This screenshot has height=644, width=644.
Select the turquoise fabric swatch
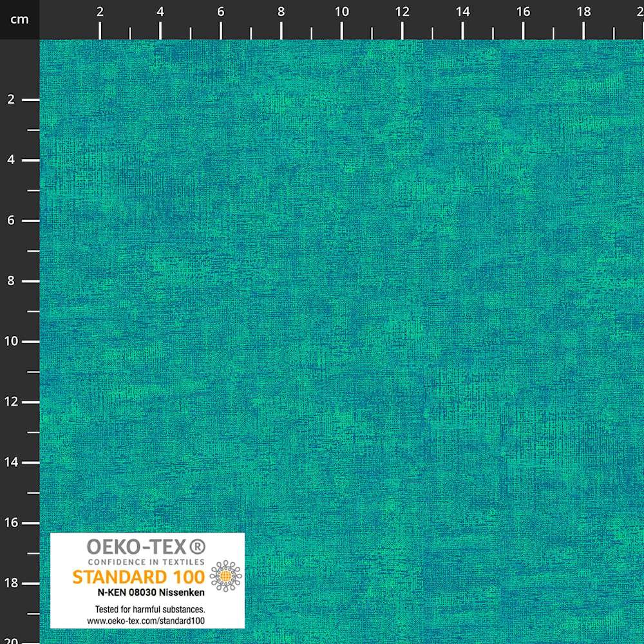386,258
